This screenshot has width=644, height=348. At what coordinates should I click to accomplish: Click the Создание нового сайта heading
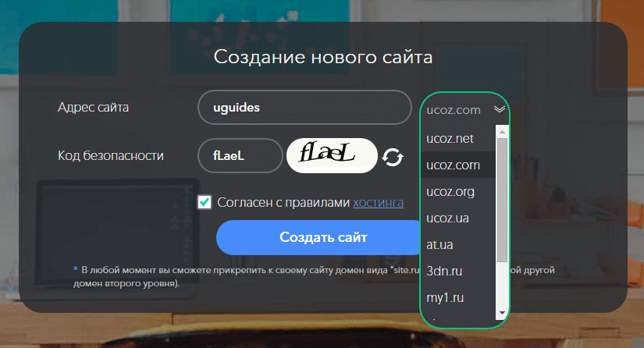(323, 57)
